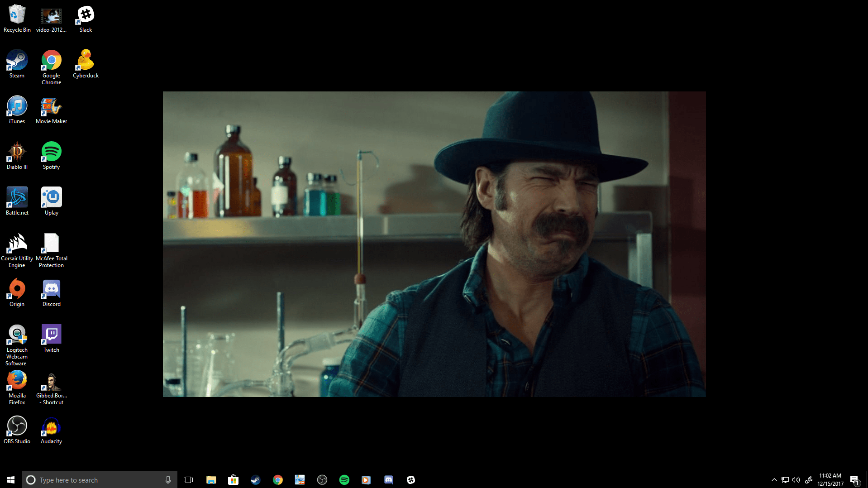Open Steam from the taskbar
This screenshot has height=488, width=868.
(x=255, y=480)
